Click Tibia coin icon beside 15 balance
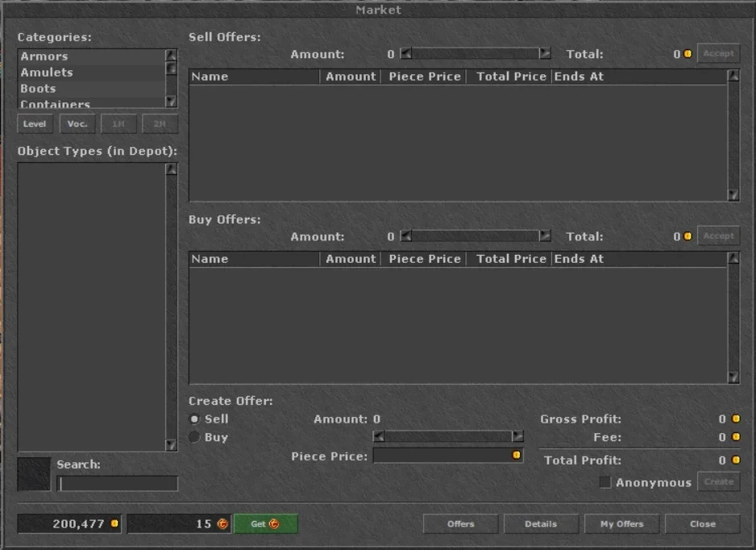Image resolution: width=756 pixels, height=550 pixels. pos(222,523)
